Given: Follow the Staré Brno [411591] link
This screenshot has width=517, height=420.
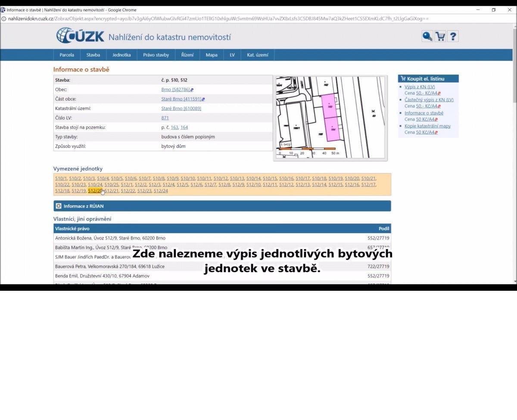Looking at the screenshot, I should click(x=181, y=99).
